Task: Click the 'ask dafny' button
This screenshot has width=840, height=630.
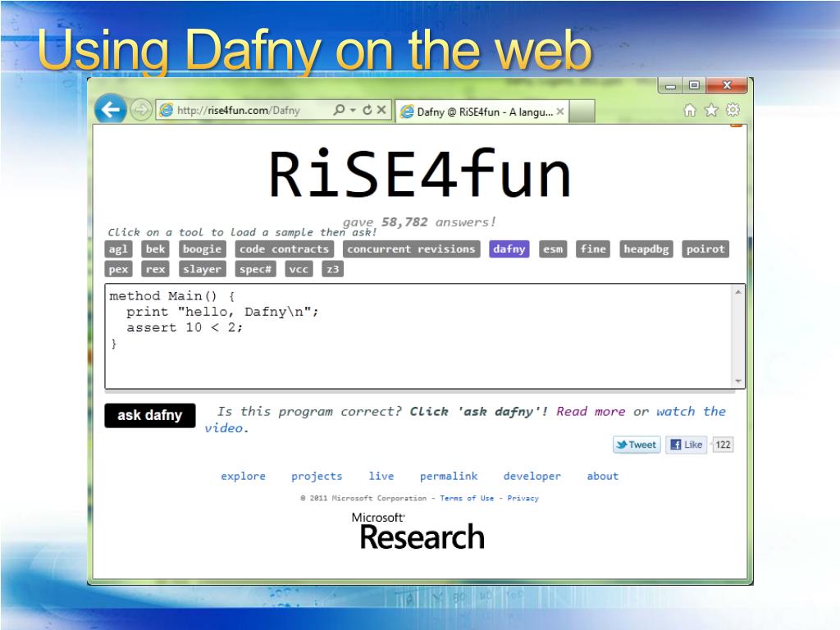Action: pyautogui.click(x=150, y=415)
